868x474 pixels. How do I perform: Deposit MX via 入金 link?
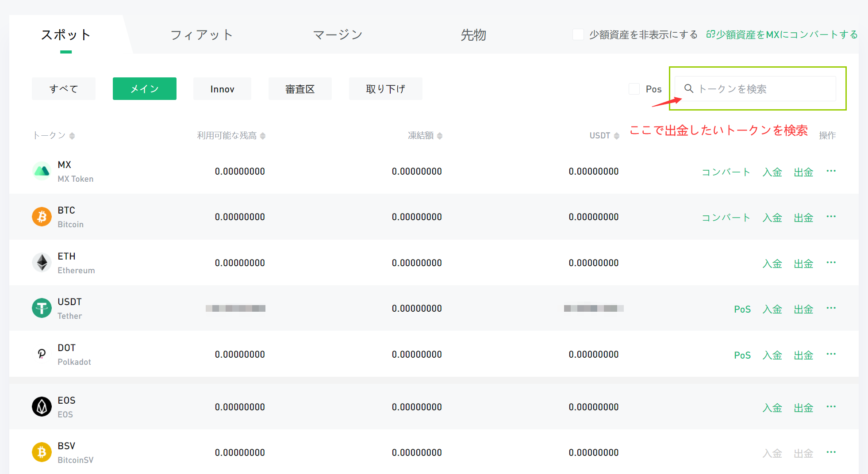pos(772,172)
